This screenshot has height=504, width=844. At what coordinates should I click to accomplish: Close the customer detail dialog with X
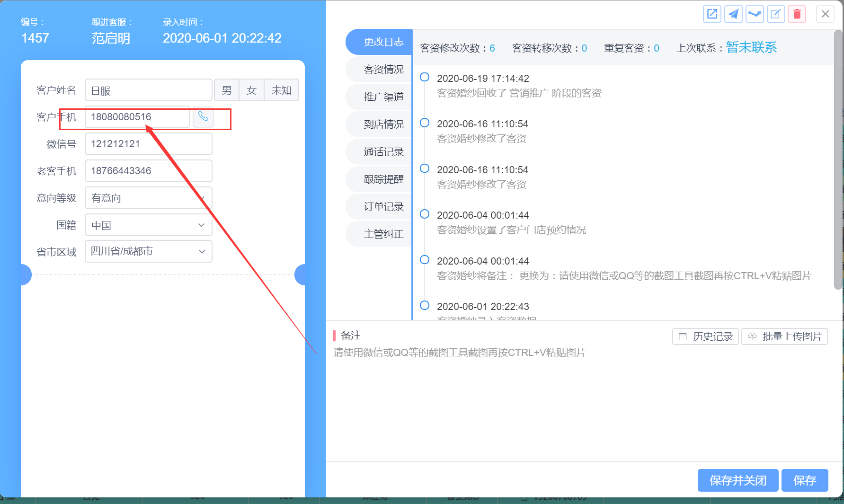point(825,14)
